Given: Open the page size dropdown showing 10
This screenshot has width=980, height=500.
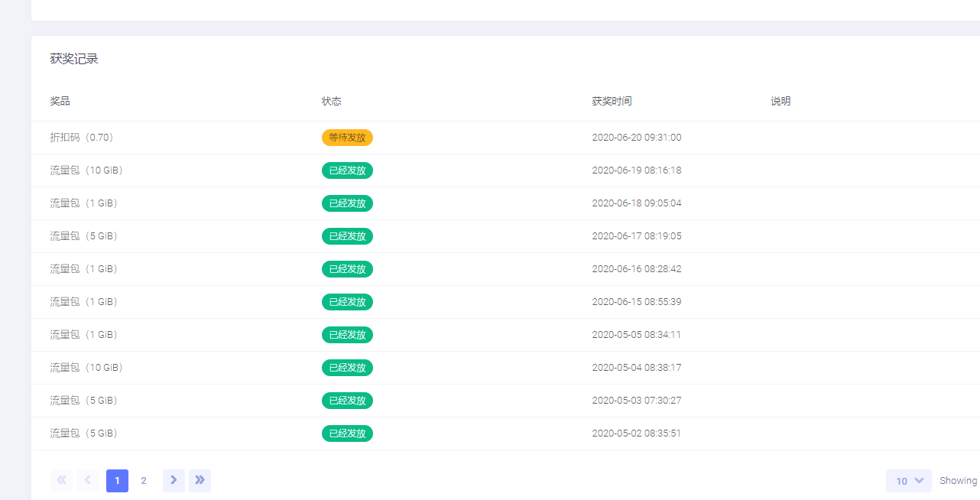Looking at the screenshot, I should pos(908,481).
